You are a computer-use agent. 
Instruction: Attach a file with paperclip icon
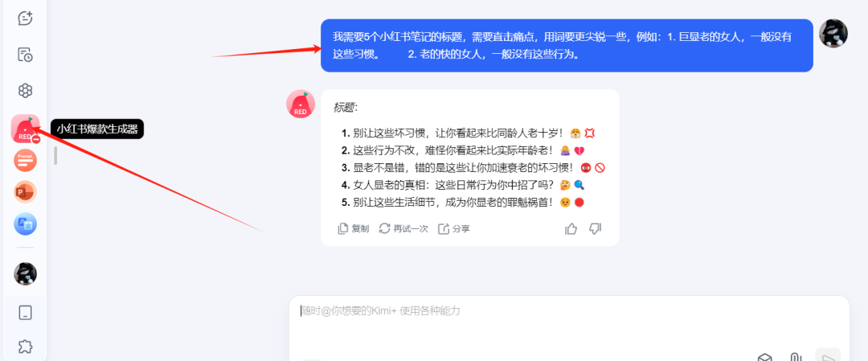pos(795,358)
